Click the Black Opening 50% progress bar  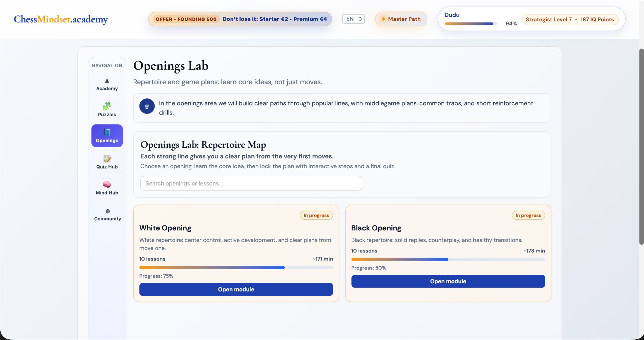(x=448, y=260)
